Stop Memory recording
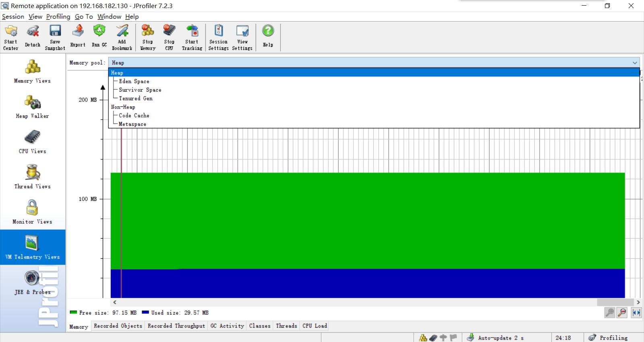Screen dimensions: 644x342 [x=148, y=37]
